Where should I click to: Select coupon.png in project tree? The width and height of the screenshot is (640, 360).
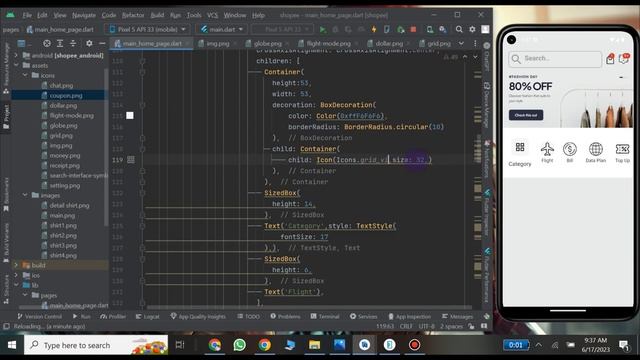pyautogui.click(x=66, y=96)
